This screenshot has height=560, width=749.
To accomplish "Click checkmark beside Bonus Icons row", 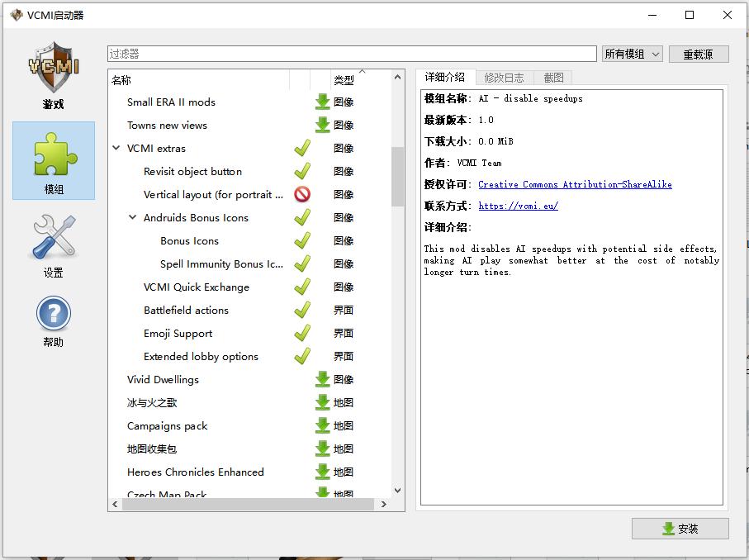I will [x=302, y=241].
